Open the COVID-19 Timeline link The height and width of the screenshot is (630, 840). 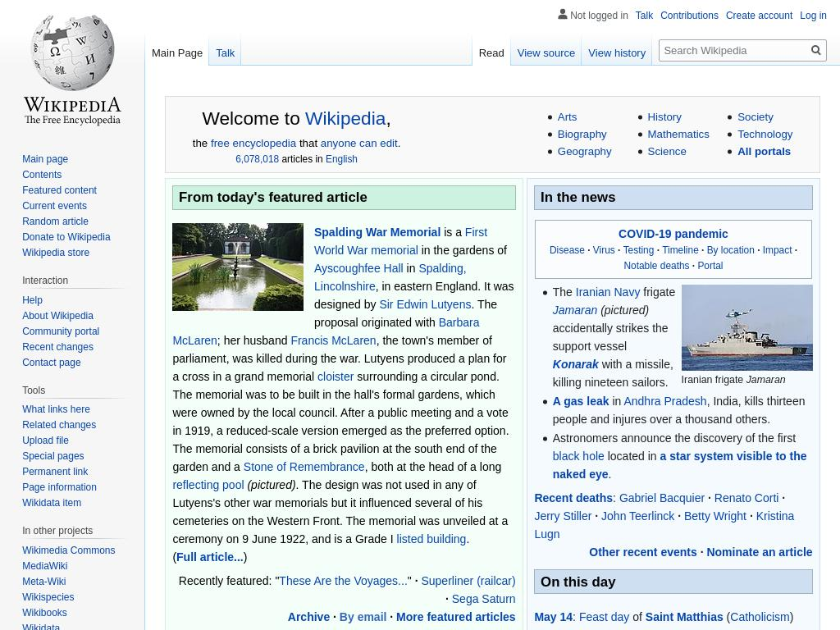680,250
